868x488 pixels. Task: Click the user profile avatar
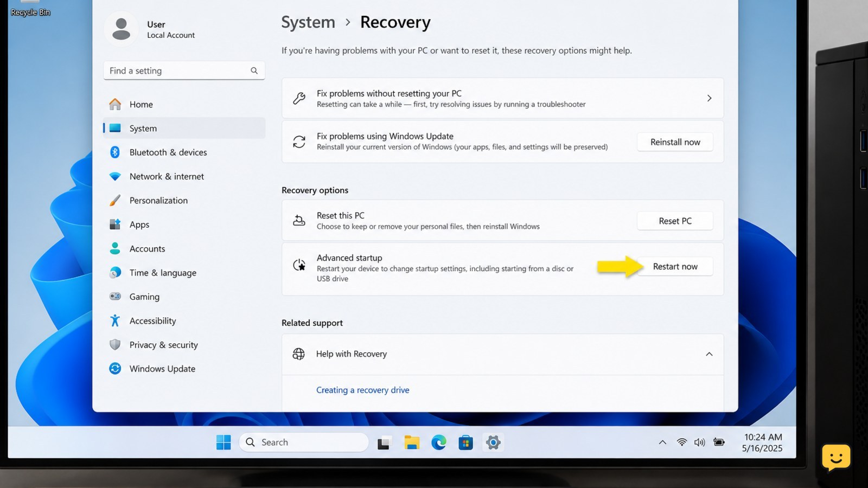(121, 29)
